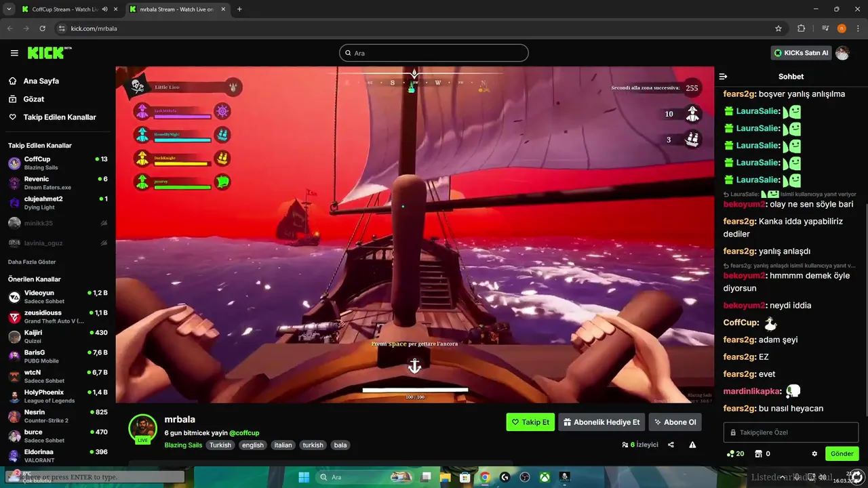Click Abonelik Hediye Et button
868x488 pixels.
pyautogui.click(x=601, y=422)
